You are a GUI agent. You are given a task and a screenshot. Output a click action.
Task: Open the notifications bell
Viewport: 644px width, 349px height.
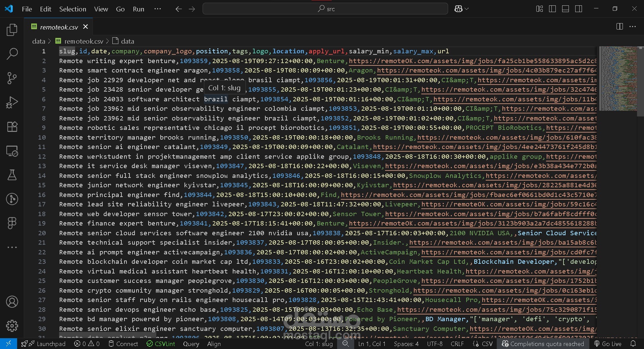point(633,344)
